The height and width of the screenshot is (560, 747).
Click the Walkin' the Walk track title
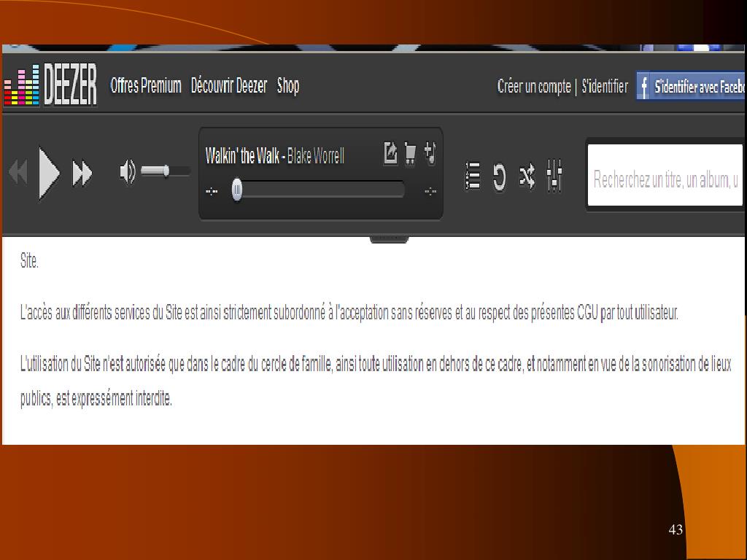[x=242, y=156]
